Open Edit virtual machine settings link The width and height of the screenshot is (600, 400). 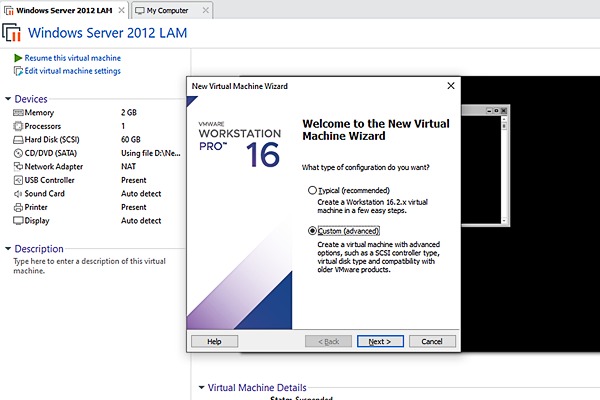click(x=73, y=71)
